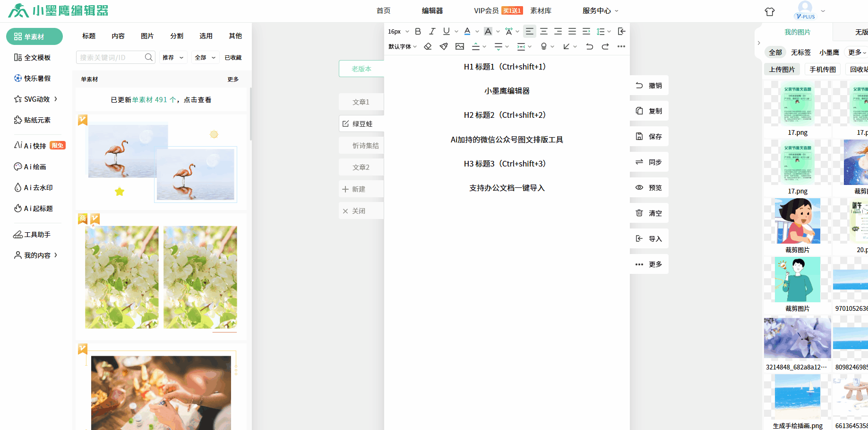Screen dimensions: 868x430
Task: Click the 点击查看 updated materials link
Action: (x=198, y=100)
